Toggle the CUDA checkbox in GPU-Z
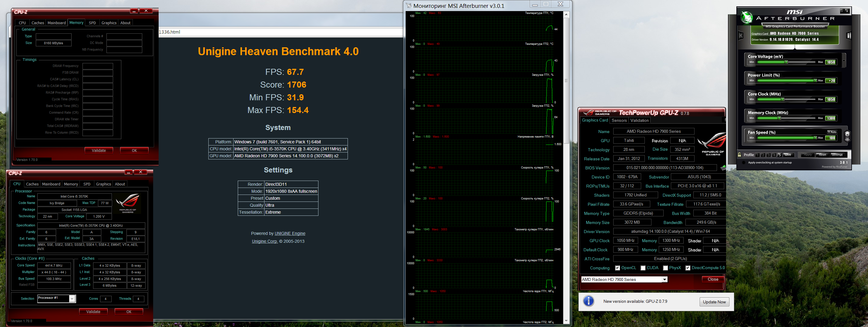The height and width of the screenshot is (327, 868). tap(643, 268)
